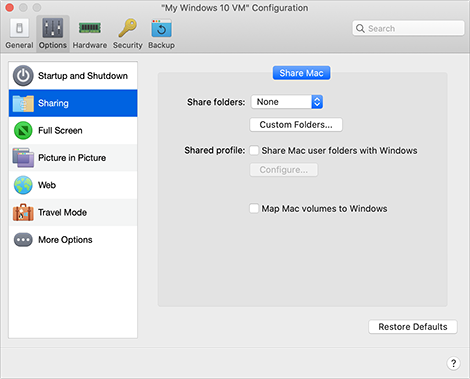The width and height of the screenshot is (470, 379).
Task: Click the green Full Screen icon
Action: pyautogui.click(x=23, y=130)
